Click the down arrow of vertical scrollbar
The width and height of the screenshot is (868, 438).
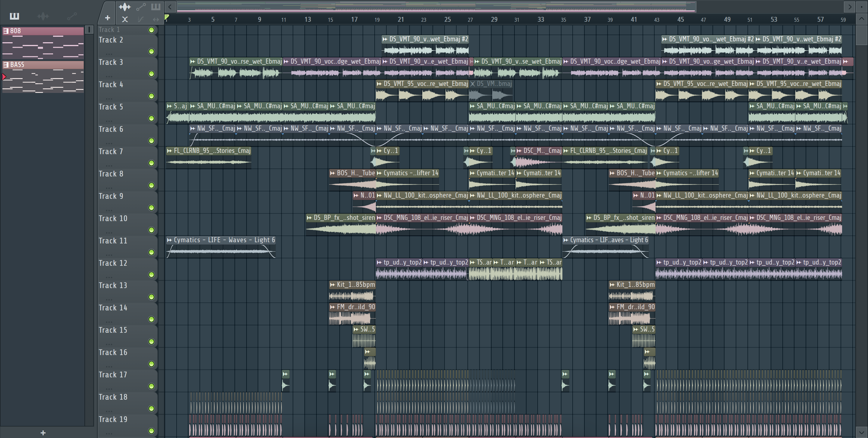pos(862,432)
